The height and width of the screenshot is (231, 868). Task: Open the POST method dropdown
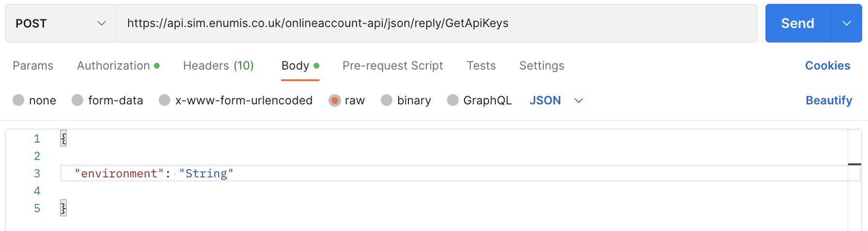(60, 23)
